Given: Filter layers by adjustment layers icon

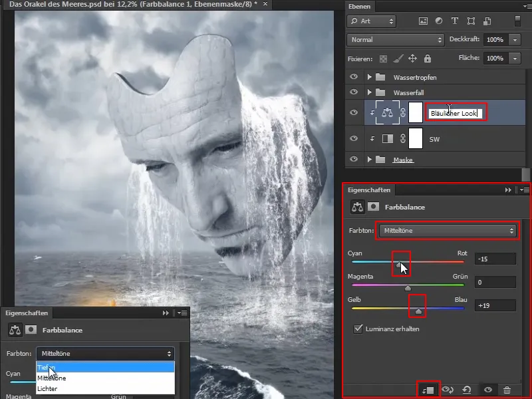Looking at the screenshot, I should 439,21.
